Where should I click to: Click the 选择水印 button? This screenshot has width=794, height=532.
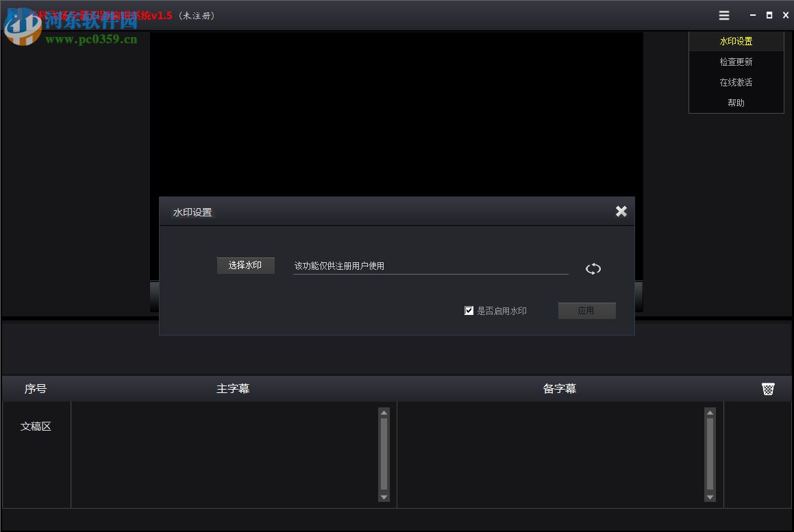pyautogui.click(x=245, y=265)
